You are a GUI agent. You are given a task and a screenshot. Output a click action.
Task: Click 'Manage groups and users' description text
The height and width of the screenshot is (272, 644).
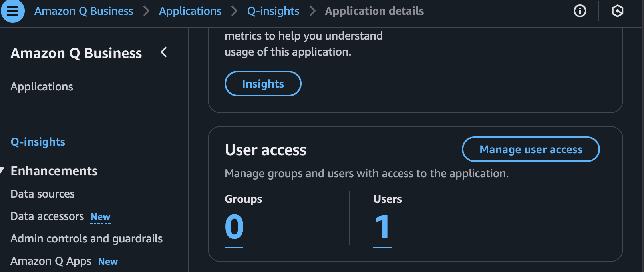pos(367,174)
